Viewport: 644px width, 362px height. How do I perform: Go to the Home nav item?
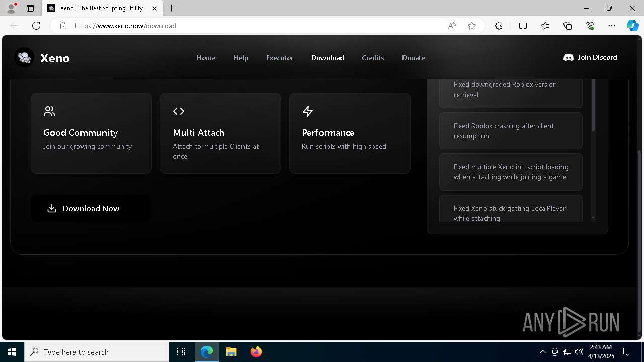[206, 58]
